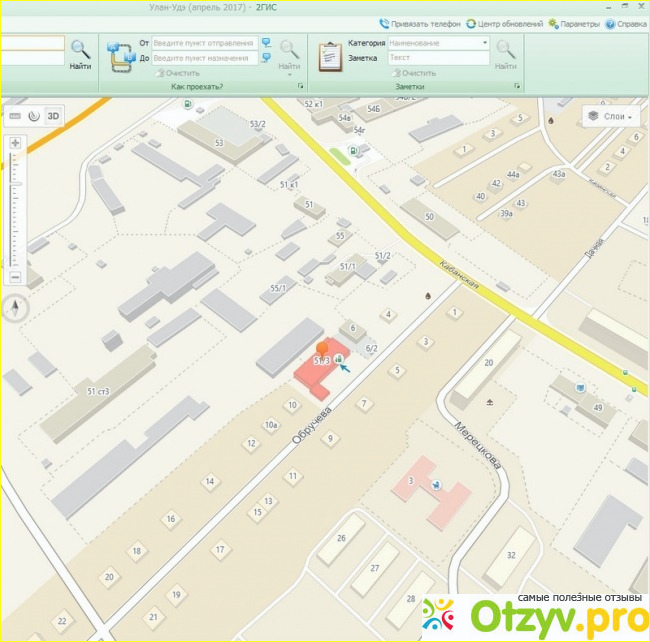Expand the Как проехать panel options

(x=300, y=87)
